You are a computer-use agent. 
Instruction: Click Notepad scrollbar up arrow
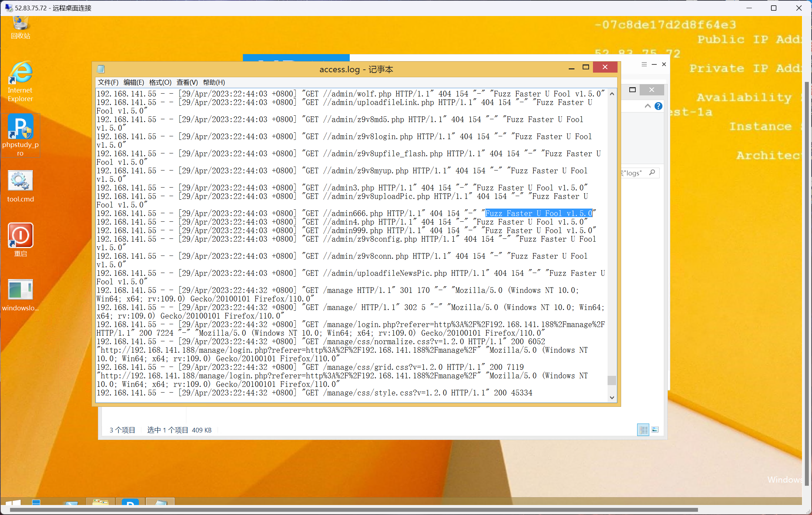coord(612,94)
